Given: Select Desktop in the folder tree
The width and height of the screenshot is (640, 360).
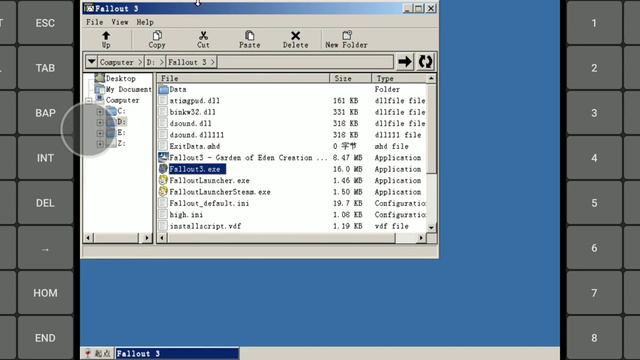Looking at the screenshot, I should pyautogui.click(x=120, y=78).
